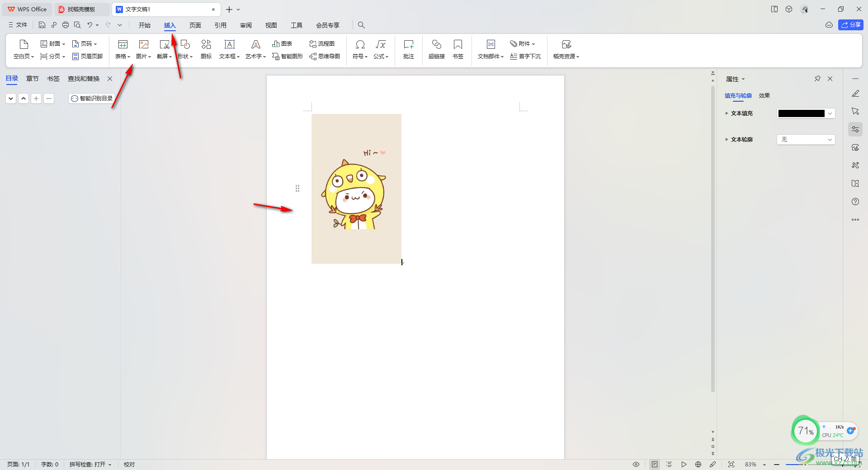The image size is (868, 470).
Task: Insert a 图表 chart
Action: click(x=282, y=44)
